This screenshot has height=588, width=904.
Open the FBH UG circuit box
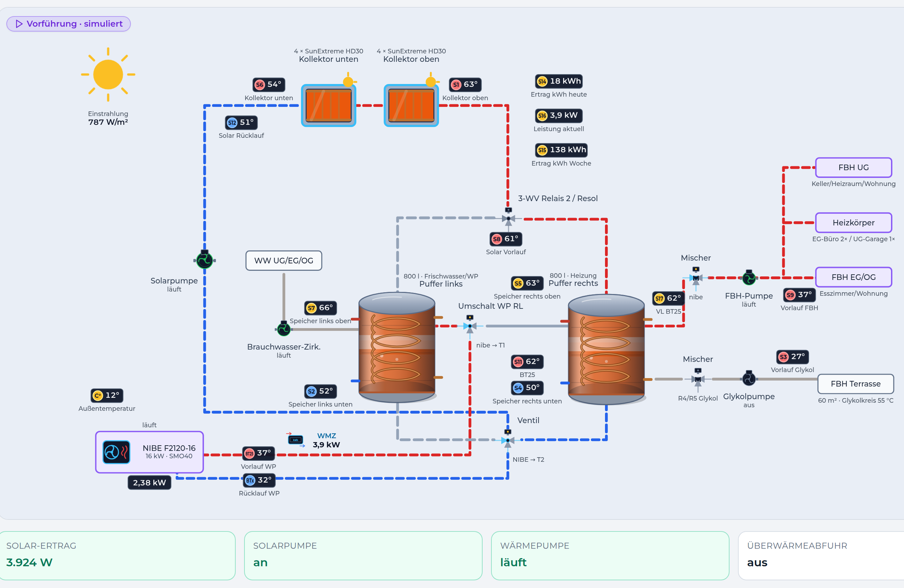854,168
